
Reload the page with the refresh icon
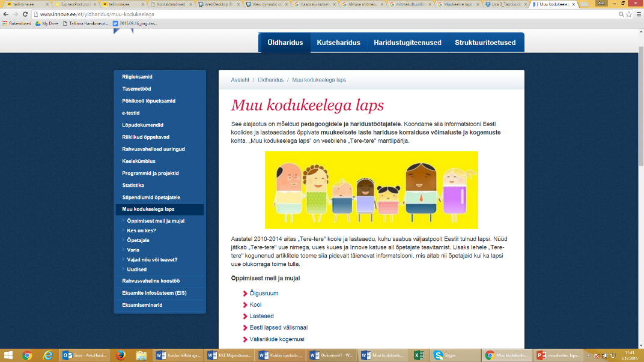coord(26,14)
